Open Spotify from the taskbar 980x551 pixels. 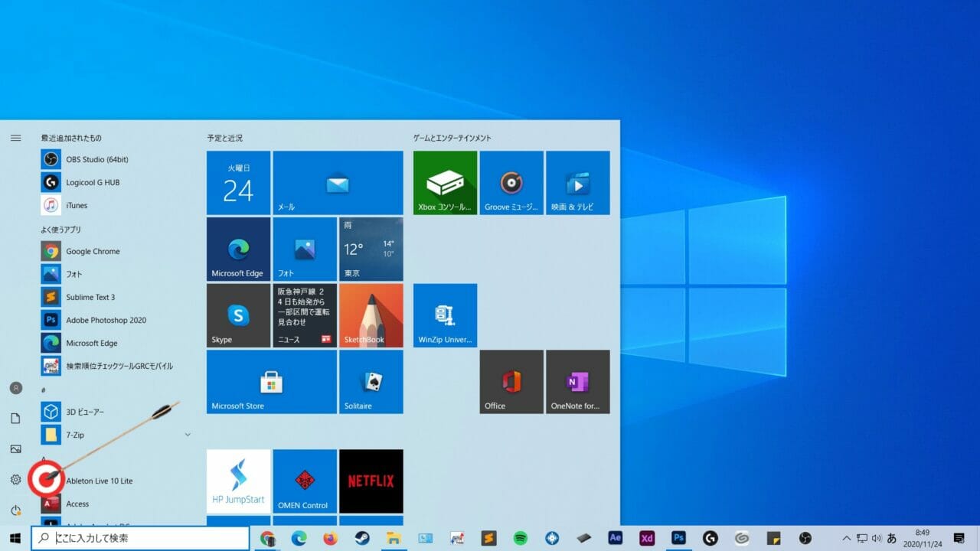521,538
